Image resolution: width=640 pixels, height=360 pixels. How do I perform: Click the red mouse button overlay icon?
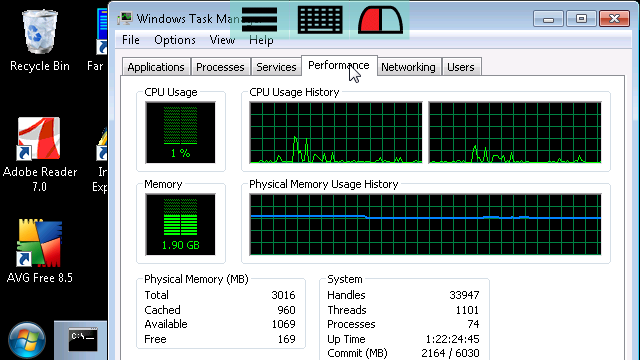tap(380, 20)
